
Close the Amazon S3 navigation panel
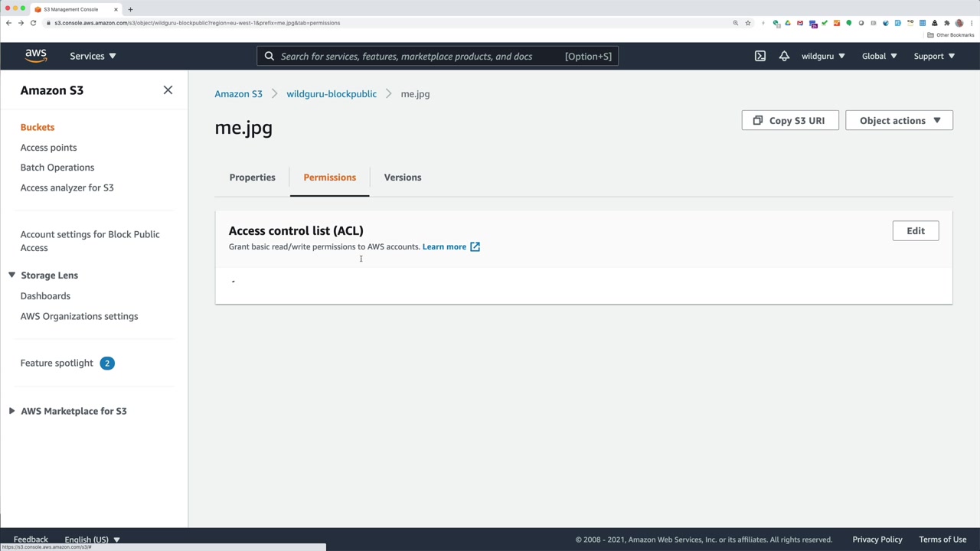click(168, 90)
